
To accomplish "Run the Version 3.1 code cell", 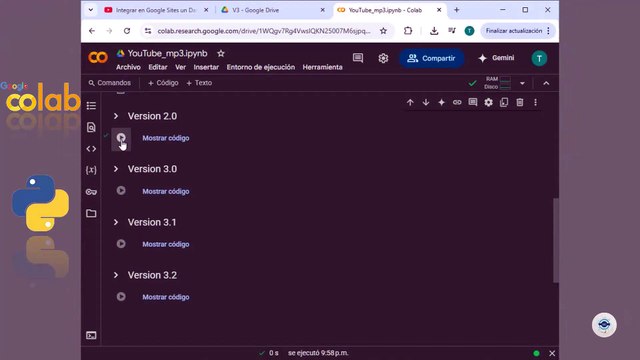I will tap(121, 244).
